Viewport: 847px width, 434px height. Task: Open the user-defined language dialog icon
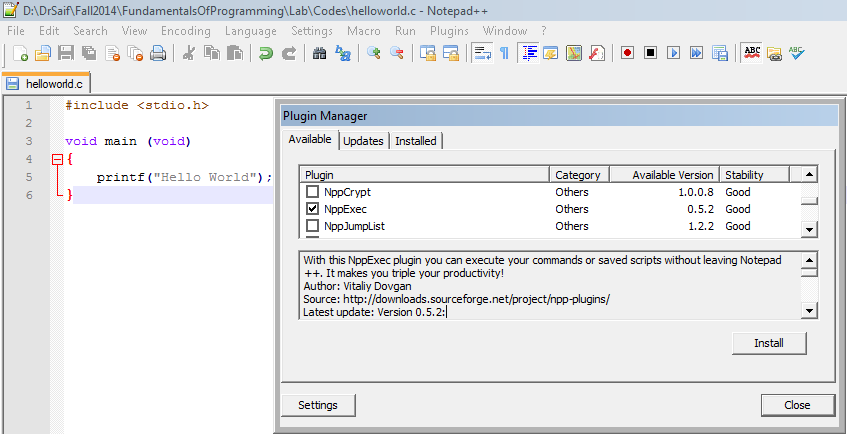[550, 53]
